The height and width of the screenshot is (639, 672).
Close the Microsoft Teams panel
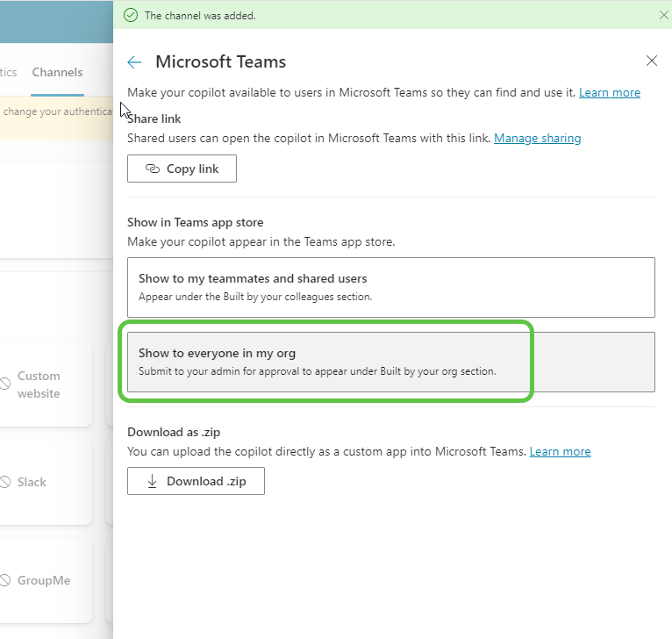click(651, 61)
